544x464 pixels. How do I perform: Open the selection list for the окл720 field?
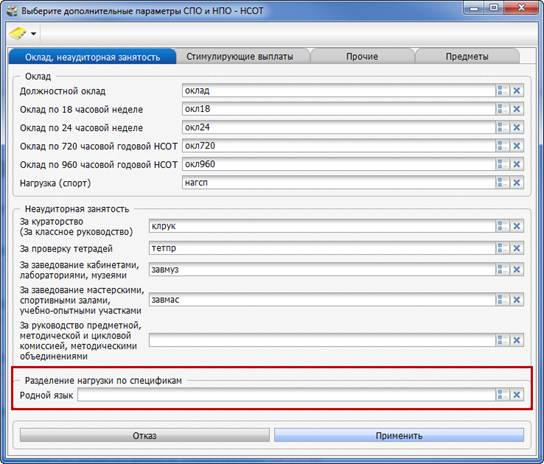(502, 146)
